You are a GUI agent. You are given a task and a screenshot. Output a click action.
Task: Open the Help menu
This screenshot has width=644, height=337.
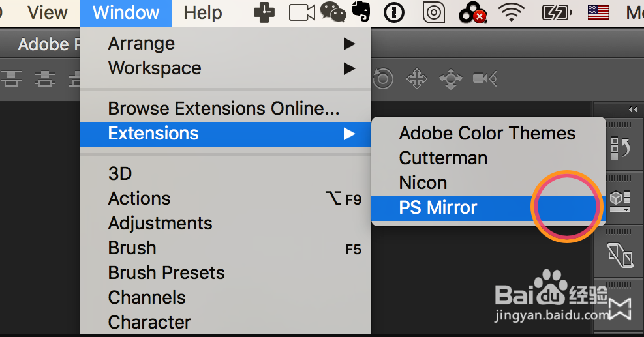point(203,13)
